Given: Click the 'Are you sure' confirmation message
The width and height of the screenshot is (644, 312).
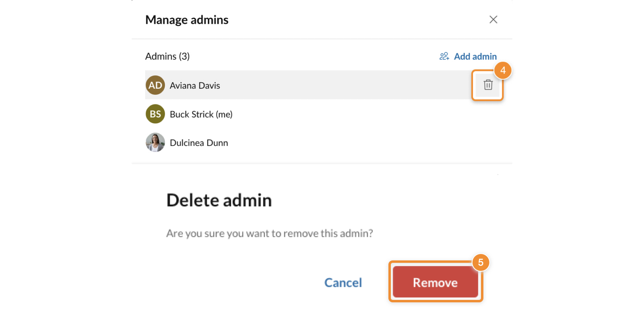Looking at the screenshot, I should pos(269,233).
